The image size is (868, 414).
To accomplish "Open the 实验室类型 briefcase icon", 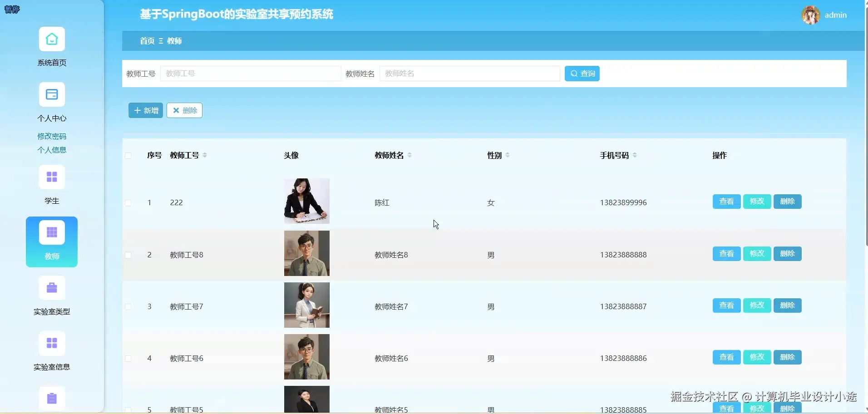I will (x=51, y=288).
